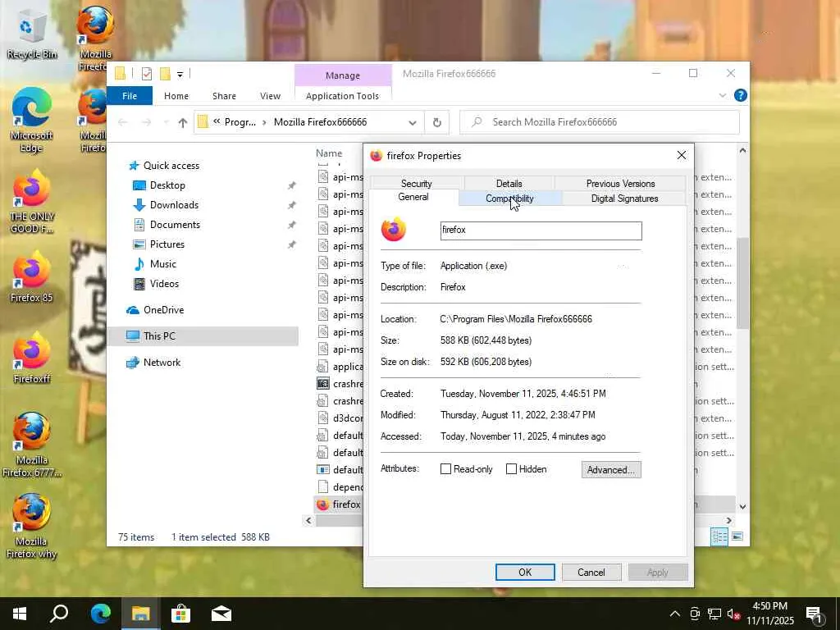Select Downloads in navigation pane
The width and height of the screenshot is (840, 630).
[174, 205]
